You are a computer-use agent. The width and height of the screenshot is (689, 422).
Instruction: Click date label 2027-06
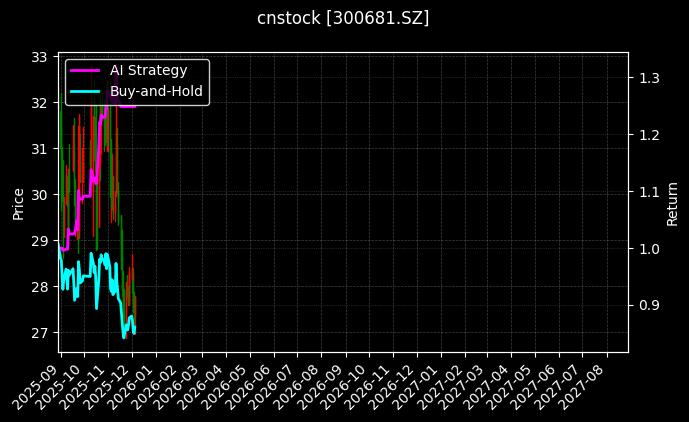[533, 386]
